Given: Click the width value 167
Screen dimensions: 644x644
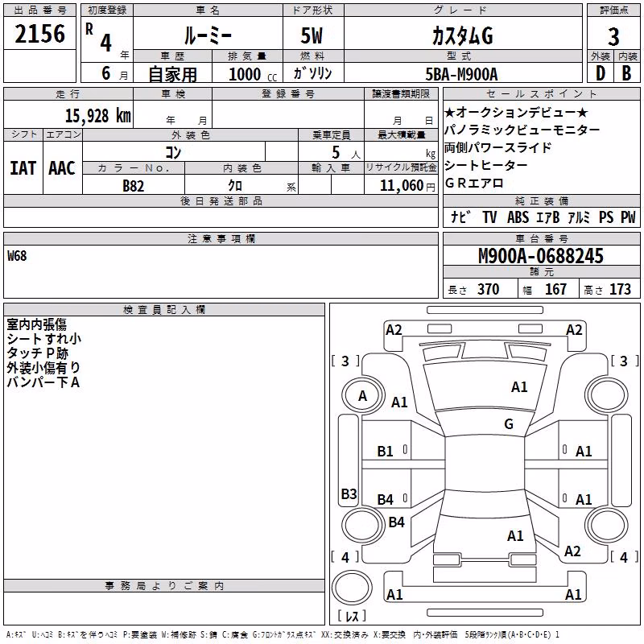Looking at the screenshot, I should [x=555, y=289].
